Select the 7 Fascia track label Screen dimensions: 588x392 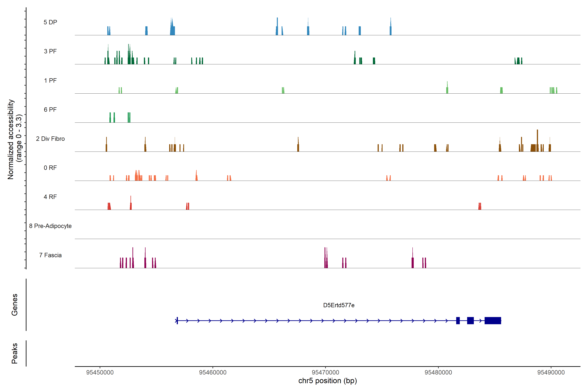[50, 255]
